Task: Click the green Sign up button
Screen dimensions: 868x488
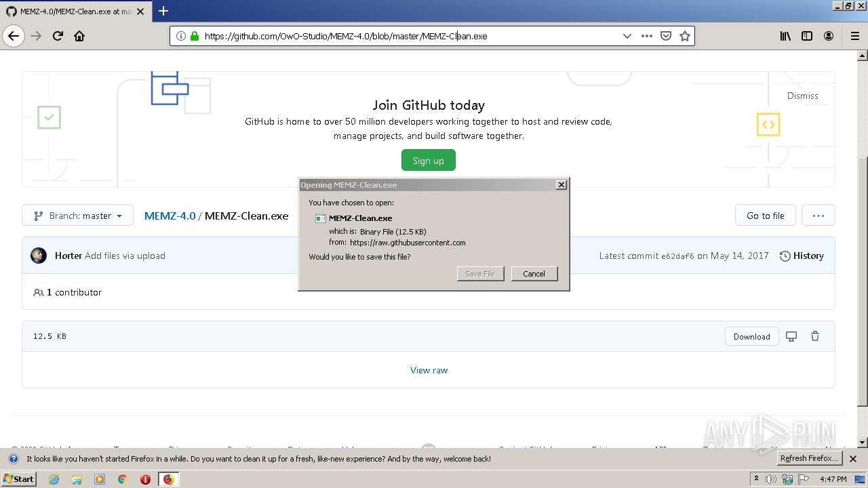Action: [429, 161]
